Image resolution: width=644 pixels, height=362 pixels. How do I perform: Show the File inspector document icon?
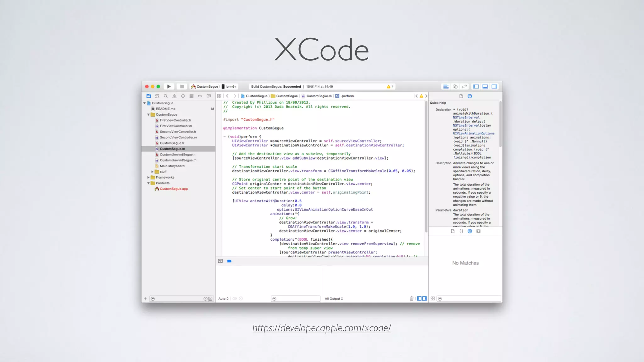click(x=461, y=96)
